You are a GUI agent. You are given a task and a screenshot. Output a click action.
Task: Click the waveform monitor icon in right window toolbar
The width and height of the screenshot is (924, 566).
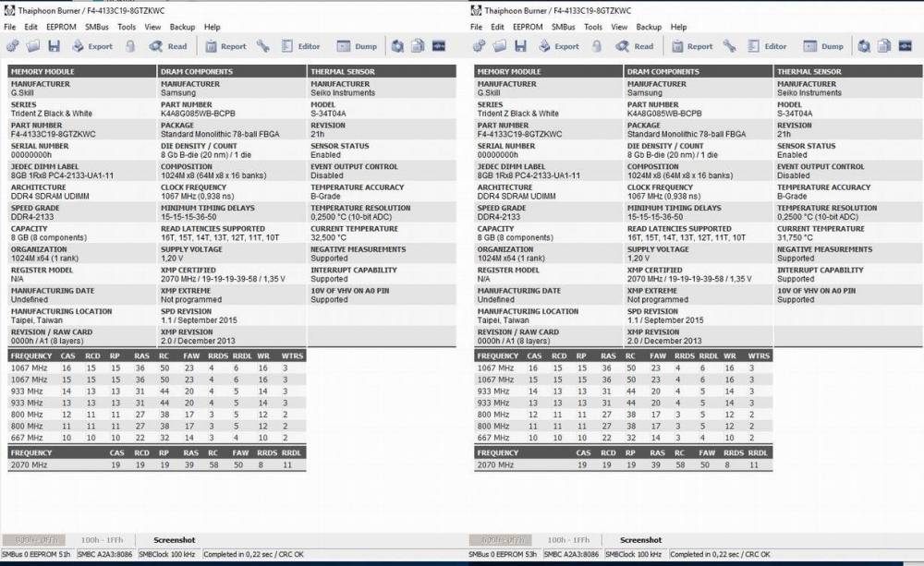click(x=906, y=46)
